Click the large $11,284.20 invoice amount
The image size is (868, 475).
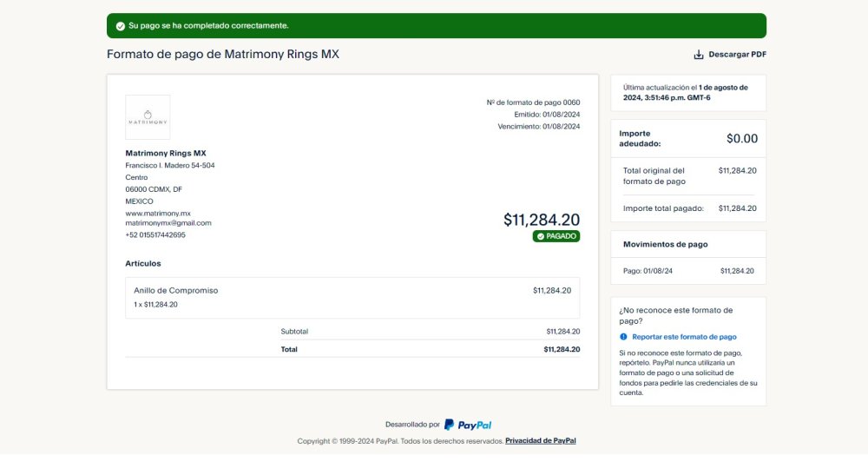pyautogui.click(x=542, y=220)
